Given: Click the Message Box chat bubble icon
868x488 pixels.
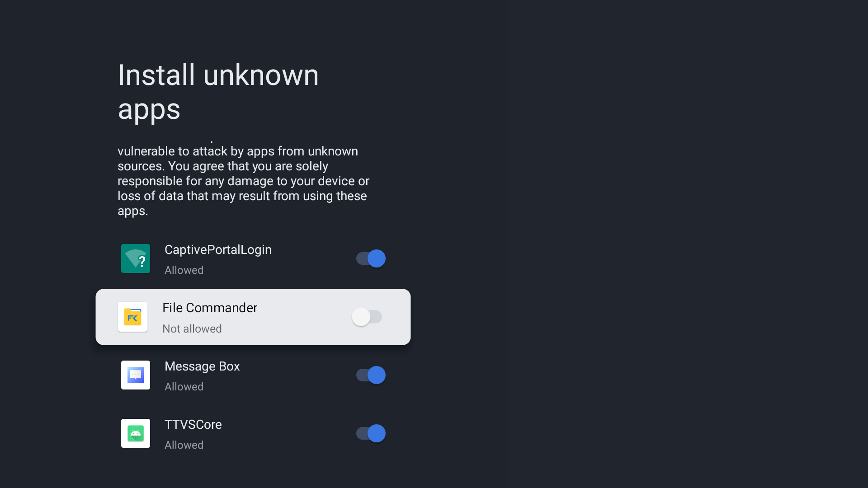Looking at the screenshot, I should point(136,375).
